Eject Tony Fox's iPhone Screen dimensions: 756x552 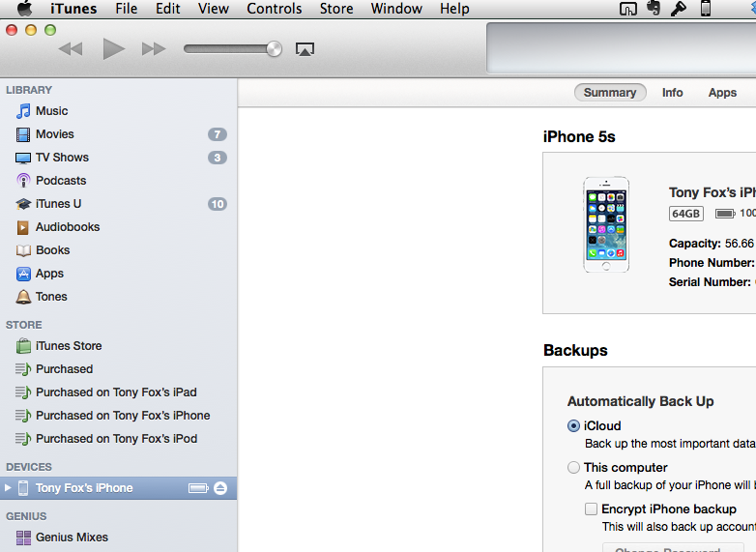[220, 488]
